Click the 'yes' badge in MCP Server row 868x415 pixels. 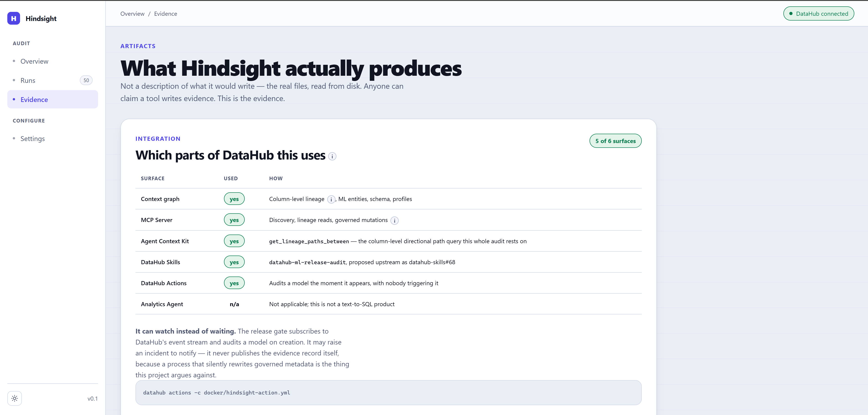point(234,220)
